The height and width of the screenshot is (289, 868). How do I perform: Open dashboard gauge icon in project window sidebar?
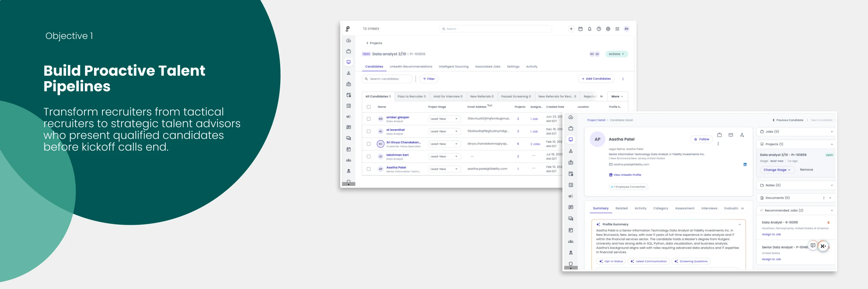349,41
